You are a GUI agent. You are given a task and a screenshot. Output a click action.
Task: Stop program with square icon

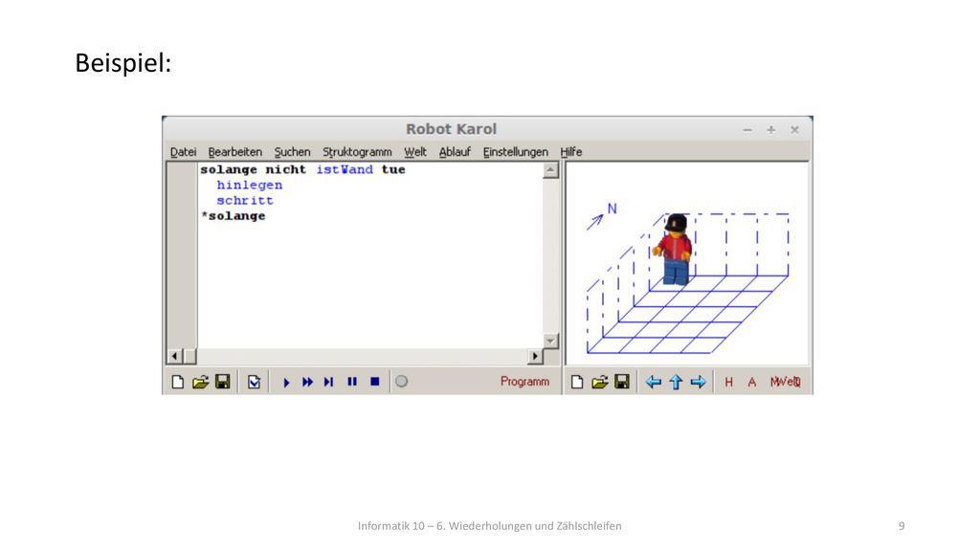374,381
